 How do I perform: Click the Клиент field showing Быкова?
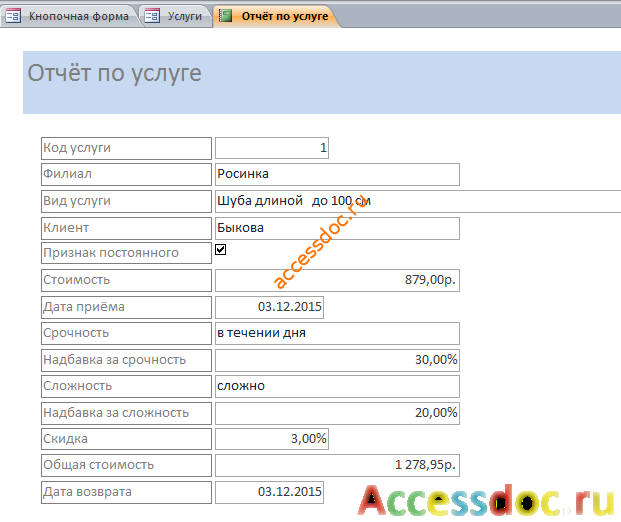click(337, 228)
